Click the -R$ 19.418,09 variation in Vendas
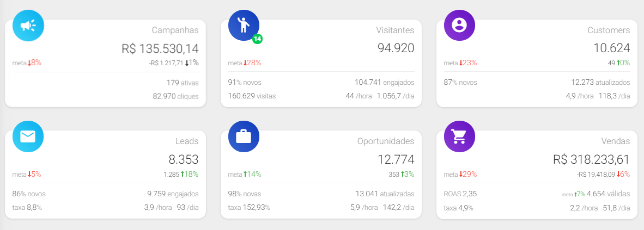 (596, 174)
